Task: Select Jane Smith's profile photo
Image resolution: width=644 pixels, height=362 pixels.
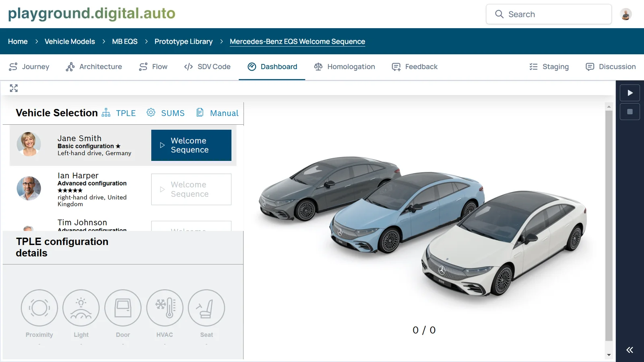Action: coord(29,144)
